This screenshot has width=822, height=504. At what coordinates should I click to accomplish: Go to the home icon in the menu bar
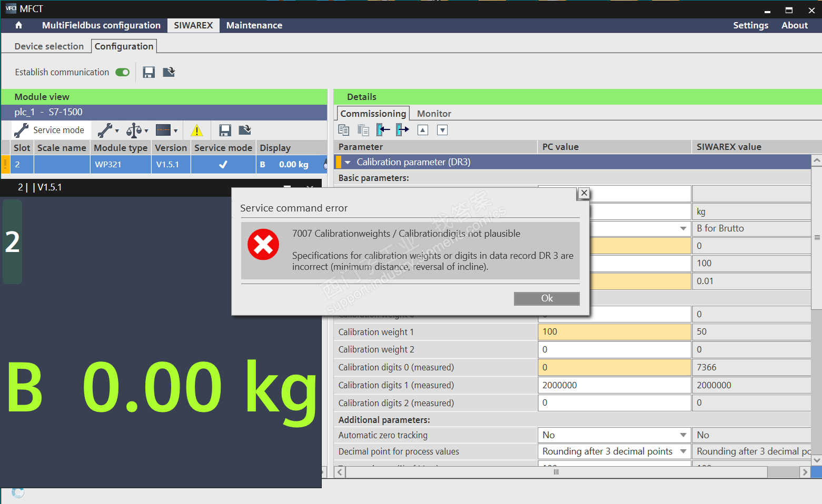(x=19, y=25)
